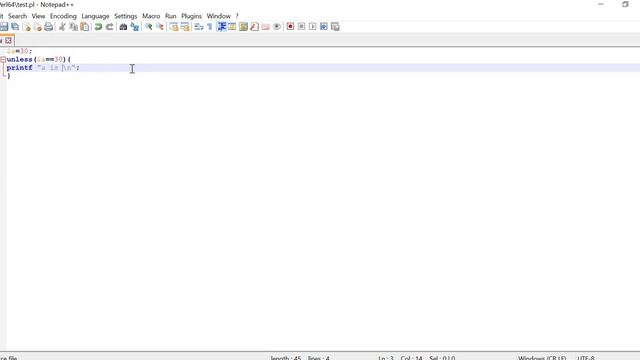Toggle the file monitoring eye icon
This screenshot has height=360, width=640.
point(277,27)
